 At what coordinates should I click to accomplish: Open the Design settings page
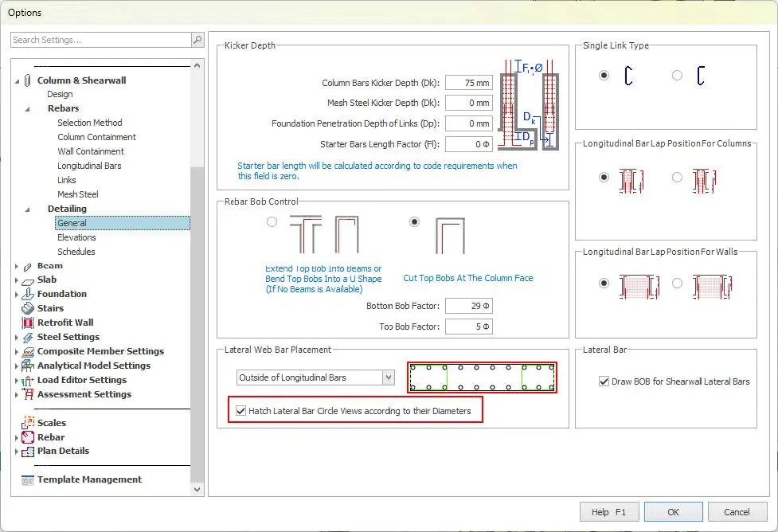click(x=60, y=94)
